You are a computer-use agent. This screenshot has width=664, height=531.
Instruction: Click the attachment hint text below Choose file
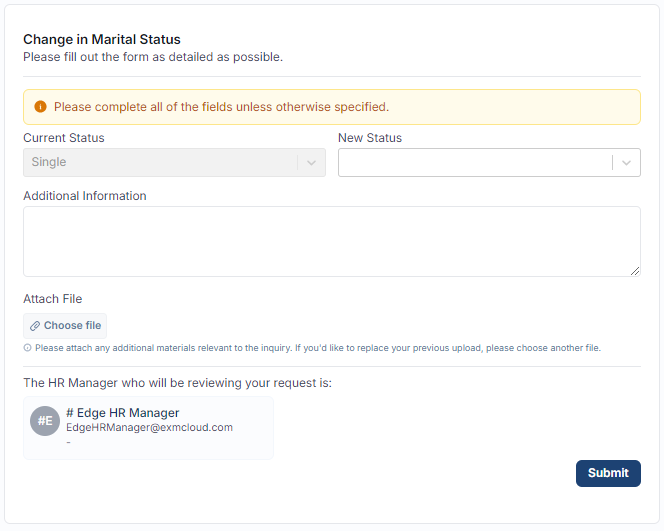[x=317, y=348]
